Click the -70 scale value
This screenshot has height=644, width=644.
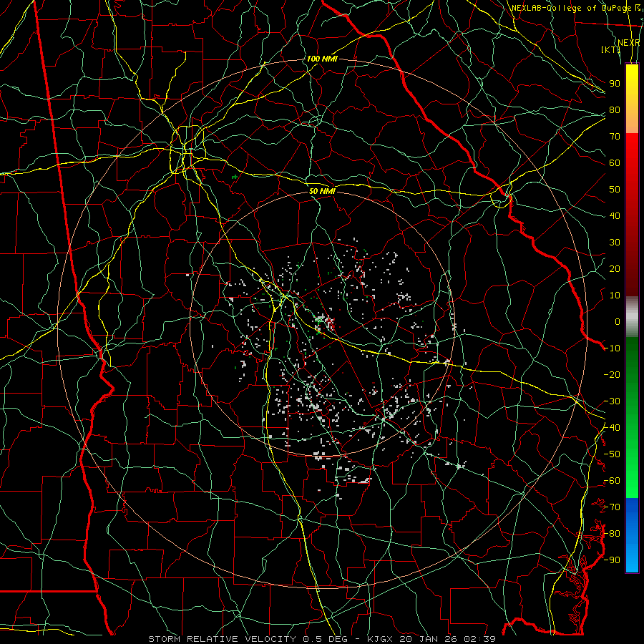[612, 507]
